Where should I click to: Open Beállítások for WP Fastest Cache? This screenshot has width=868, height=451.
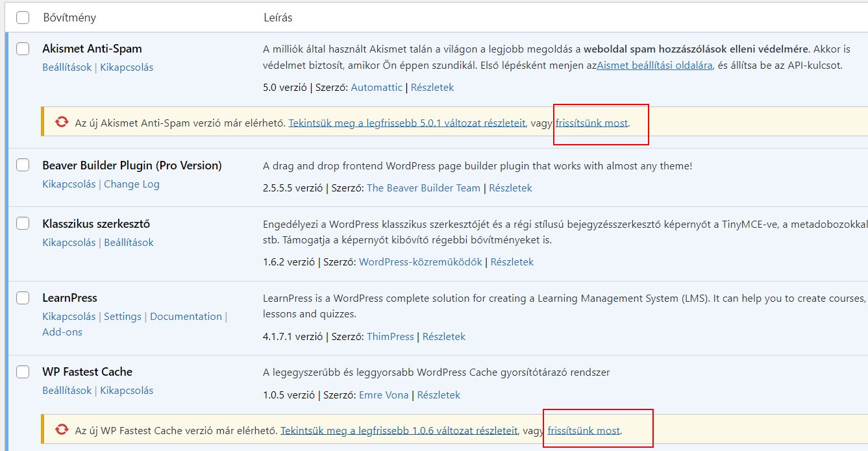click(x=67, y=390)
